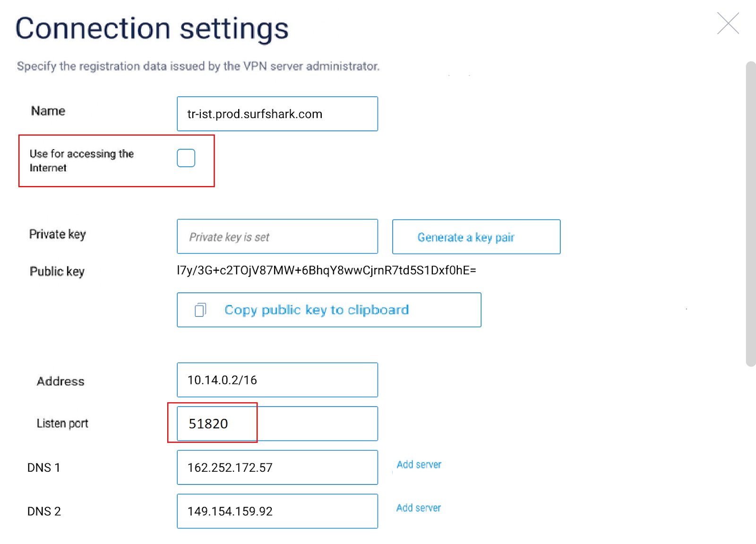Click the Public key label
Image resolution: width=756 pixels, height=544 pixels.
(57, 272)
